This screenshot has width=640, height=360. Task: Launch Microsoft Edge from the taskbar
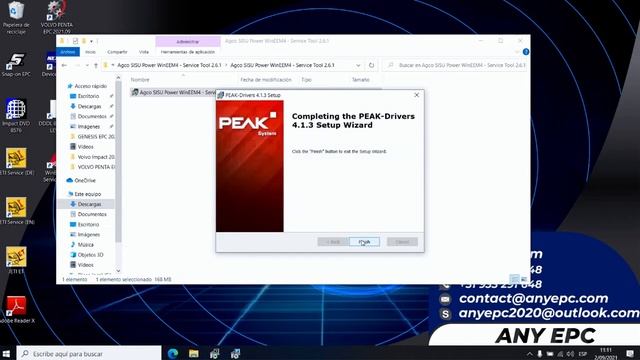pos(173,353)
